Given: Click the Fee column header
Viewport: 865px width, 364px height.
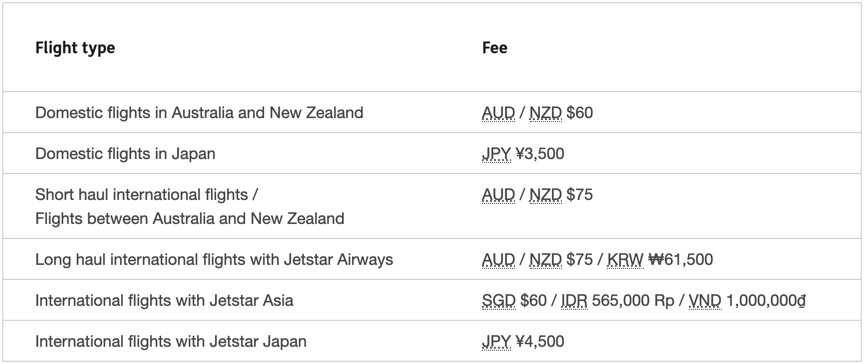Looking at the screenshot, I should [495, 48].
